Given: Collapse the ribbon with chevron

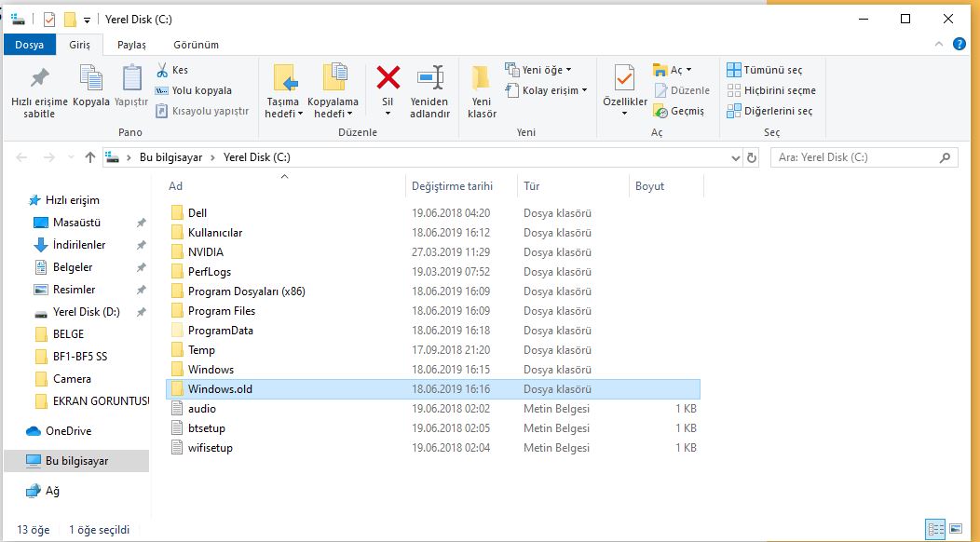Looking at the screenshot, I should [939, 45].
